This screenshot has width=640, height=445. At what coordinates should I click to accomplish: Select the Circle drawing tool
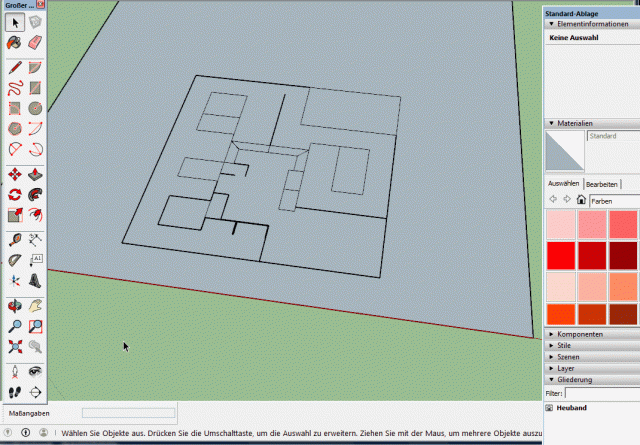coord(35,109)
